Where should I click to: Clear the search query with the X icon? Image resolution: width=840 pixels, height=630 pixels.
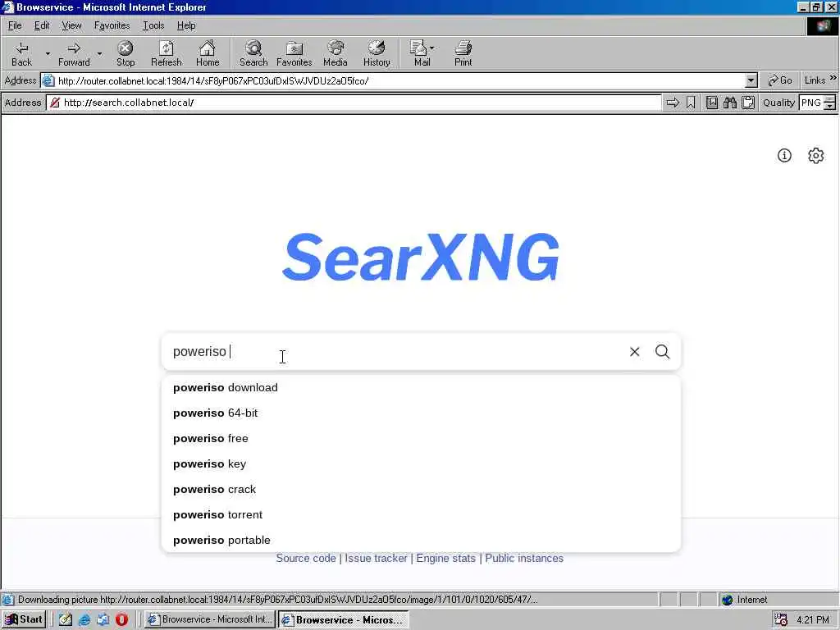point(635,351)
